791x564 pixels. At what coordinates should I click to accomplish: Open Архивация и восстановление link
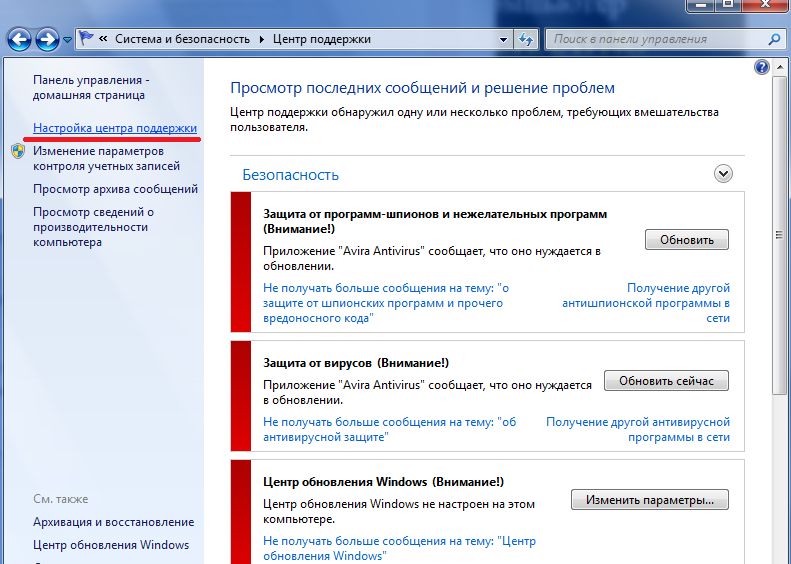click(x=113, y=522)
